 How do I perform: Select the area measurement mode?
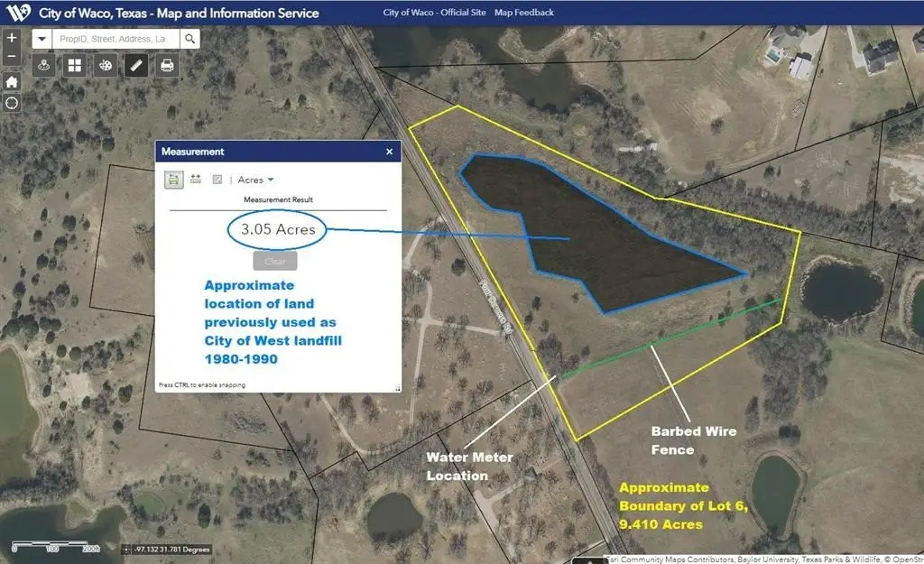pos(173,180)
